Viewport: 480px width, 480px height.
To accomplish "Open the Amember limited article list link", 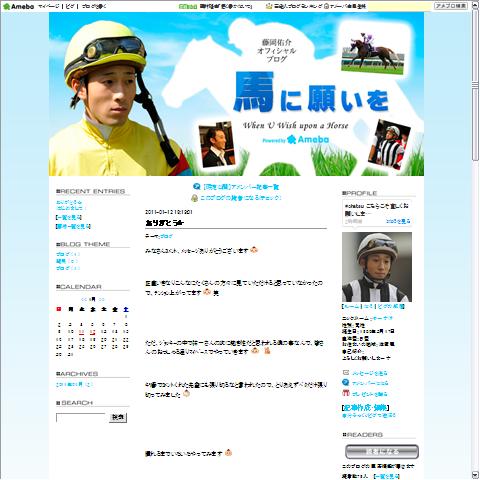I will (241, 187).
